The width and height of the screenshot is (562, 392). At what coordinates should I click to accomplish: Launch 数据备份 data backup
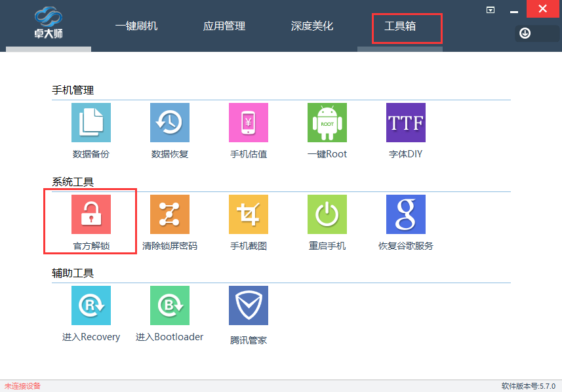pos(90,123)
